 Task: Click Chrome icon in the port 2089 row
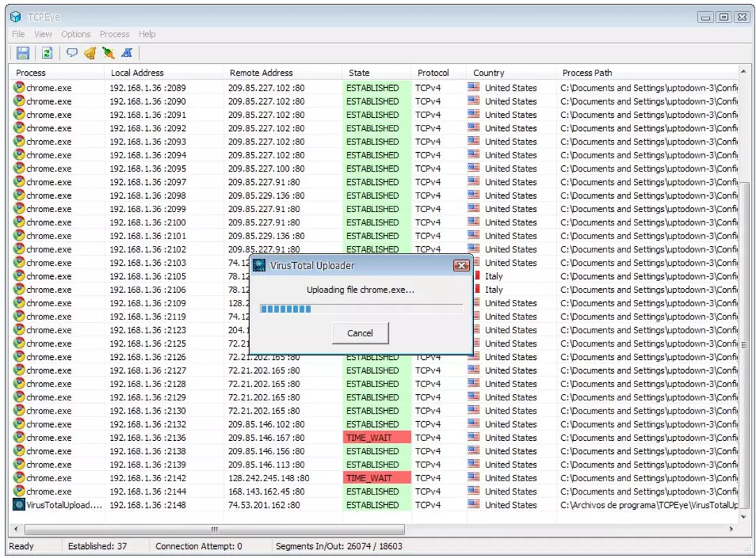[x=19, y=88]
